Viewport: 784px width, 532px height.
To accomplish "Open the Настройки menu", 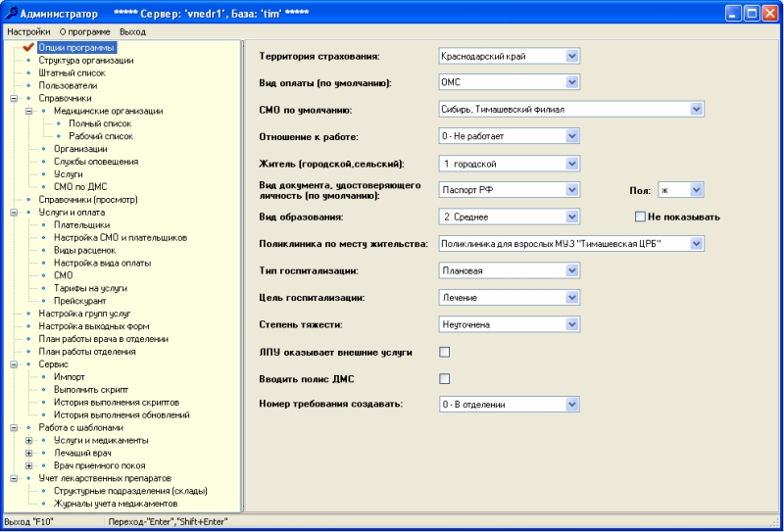I will click(x=28, y=32).
